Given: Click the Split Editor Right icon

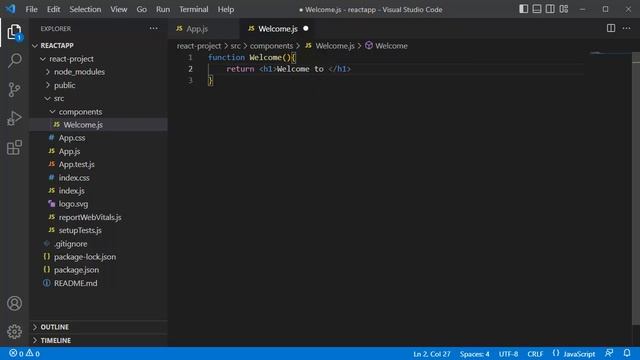Looking at the screenshot, I should pyautogui.click(x=611, y=28).
